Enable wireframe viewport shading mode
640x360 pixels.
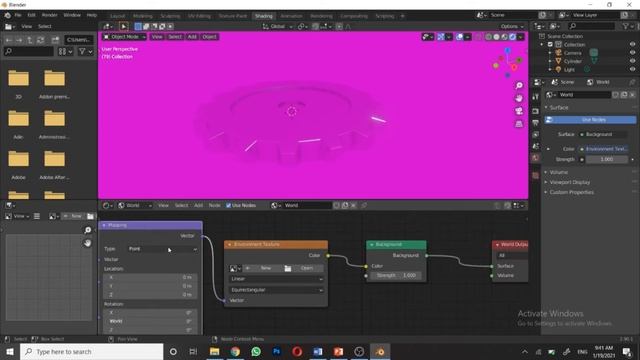(489, 37)
